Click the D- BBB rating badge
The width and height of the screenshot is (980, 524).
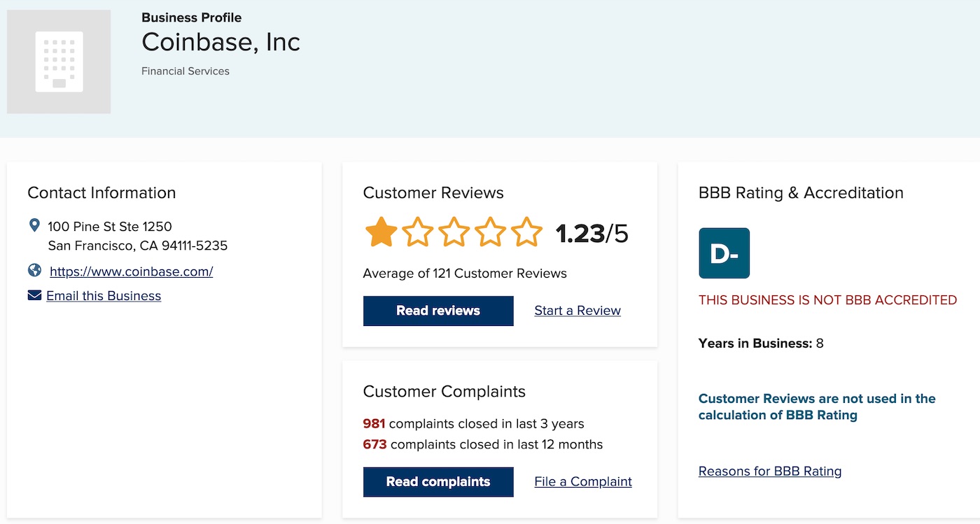click(x=724, y=253)
